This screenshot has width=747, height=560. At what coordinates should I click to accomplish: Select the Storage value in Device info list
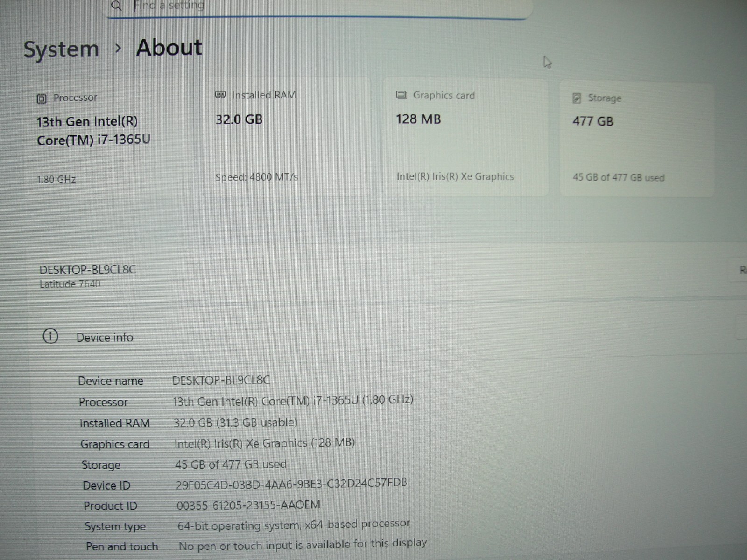(x=231, y=464)
